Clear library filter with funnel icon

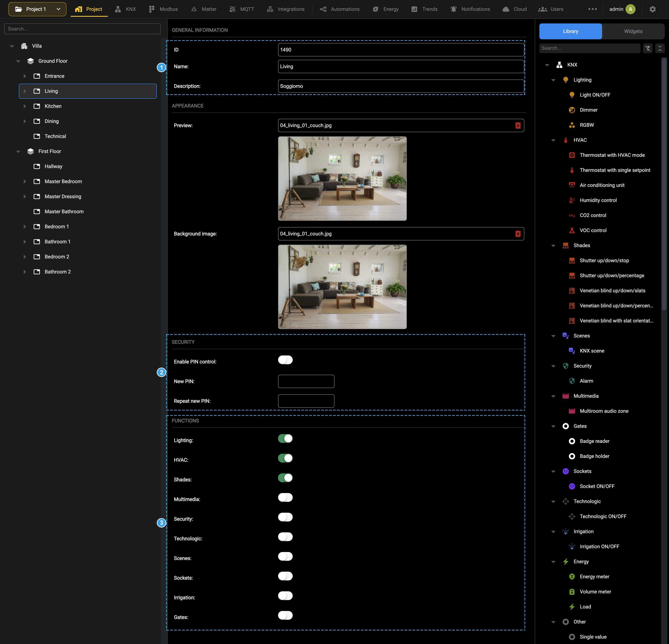point(647,48)
